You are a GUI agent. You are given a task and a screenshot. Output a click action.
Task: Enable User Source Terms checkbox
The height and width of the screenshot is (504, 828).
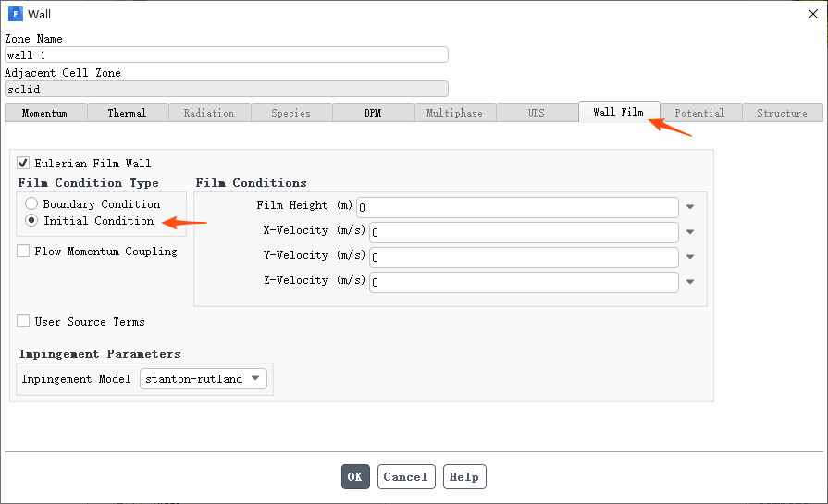(x=23, y=322)
